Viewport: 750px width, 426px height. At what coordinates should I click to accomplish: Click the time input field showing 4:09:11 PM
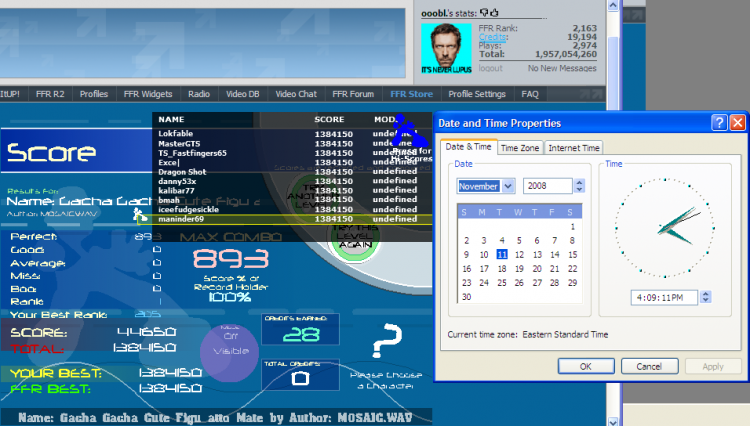(x=663, y=297)
